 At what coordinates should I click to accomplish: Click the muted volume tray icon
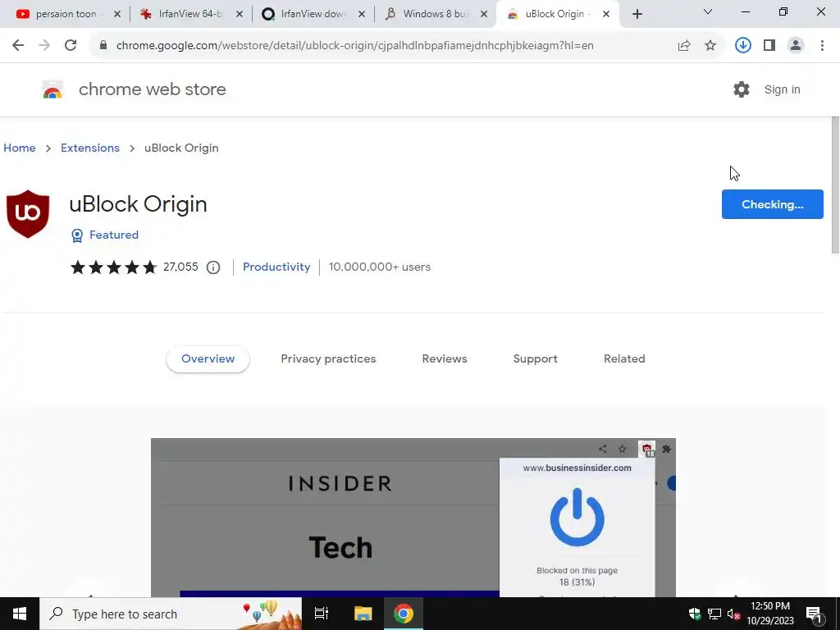tap(733, 614)
